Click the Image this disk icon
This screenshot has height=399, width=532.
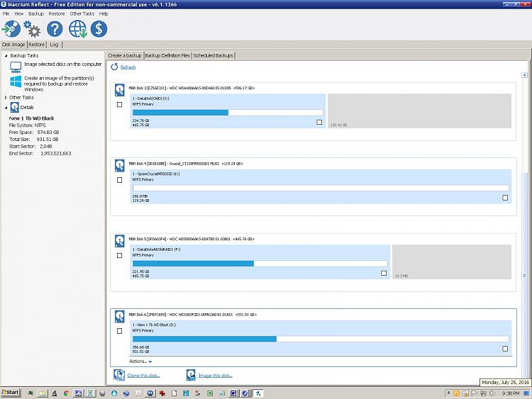(191, 375)
